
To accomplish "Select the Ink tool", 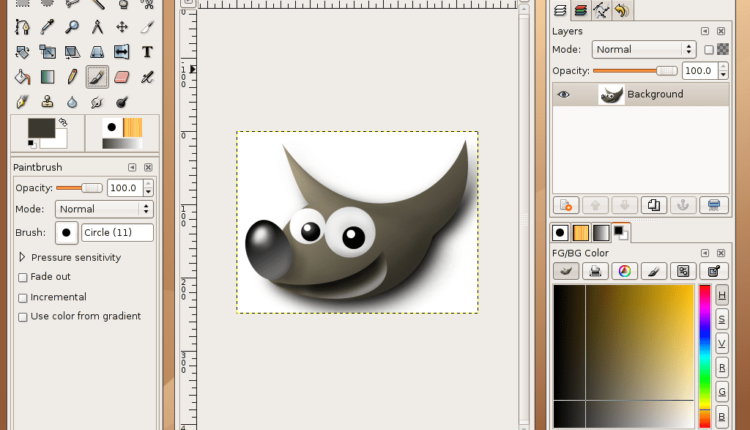I will pos(22,102).
